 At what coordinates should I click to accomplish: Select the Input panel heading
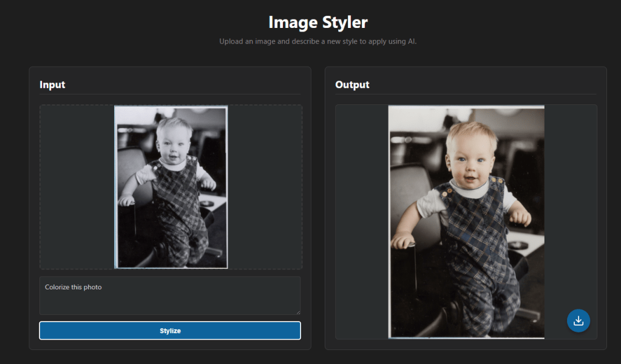click(x=52, y=84)
